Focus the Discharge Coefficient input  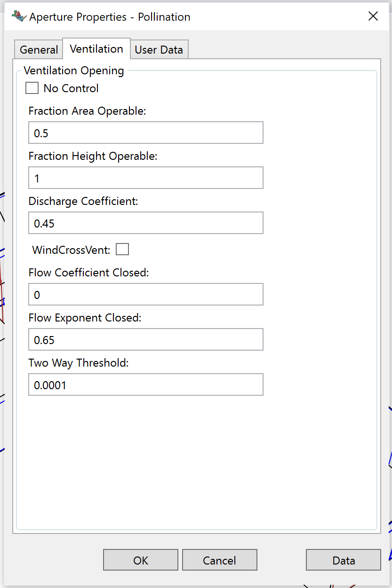(146, 223)
